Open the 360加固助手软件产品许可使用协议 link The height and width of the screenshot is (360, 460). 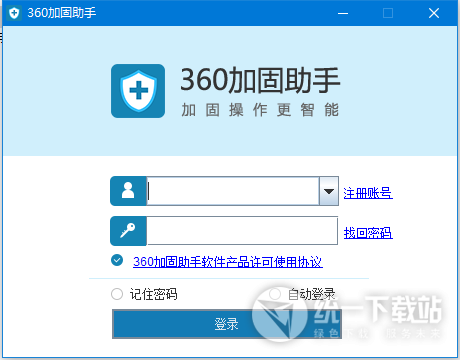point(228,262)
